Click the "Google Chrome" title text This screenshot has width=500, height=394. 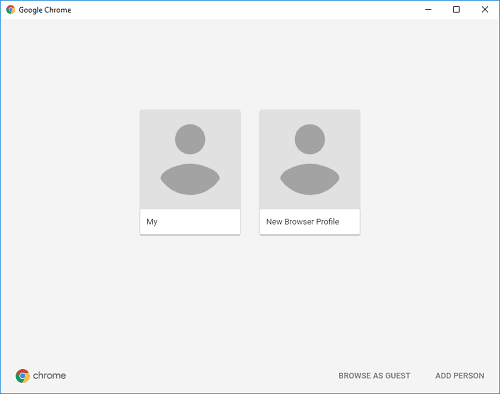[45, 10]
